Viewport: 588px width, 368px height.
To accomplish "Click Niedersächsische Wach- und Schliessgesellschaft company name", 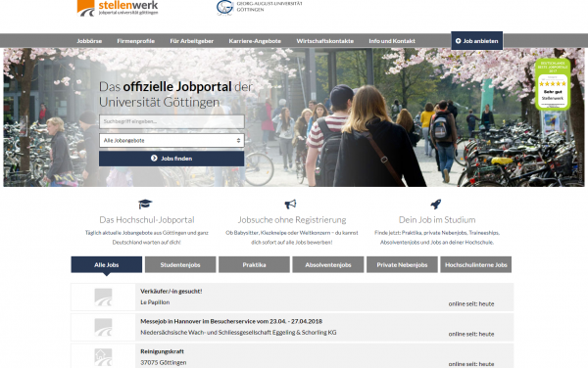I will tap(238, 333).
